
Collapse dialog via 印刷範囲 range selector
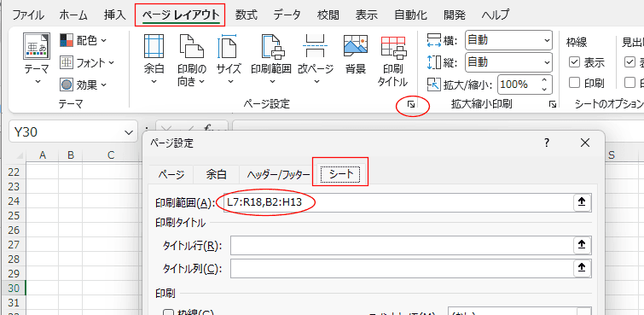(582, 202)
